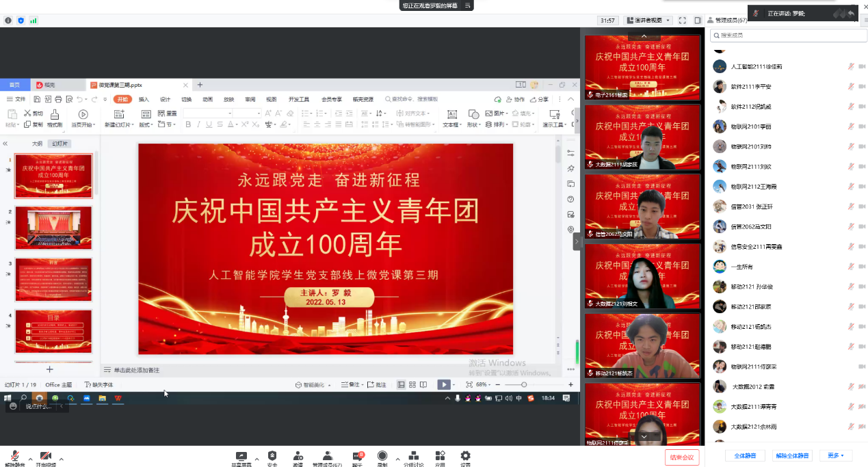Switch to slide sorter view icon
This screenshot has height=467, width=868.
412,385
